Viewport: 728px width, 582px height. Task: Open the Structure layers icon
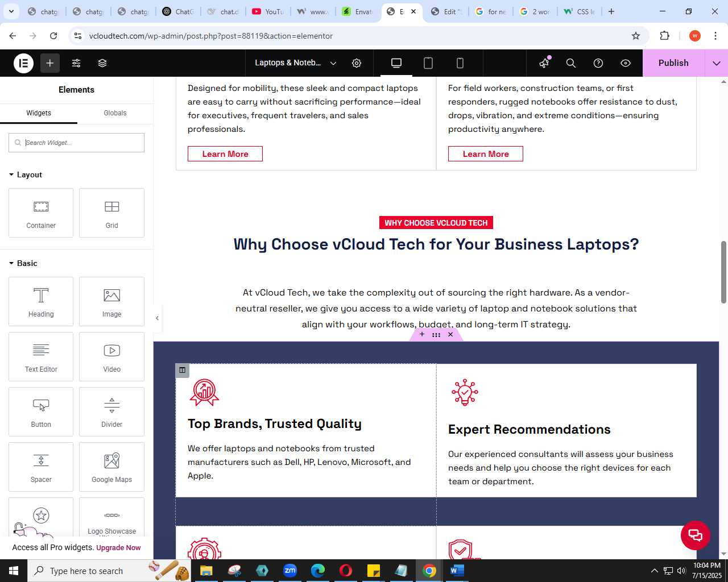(x=102, y=63)
